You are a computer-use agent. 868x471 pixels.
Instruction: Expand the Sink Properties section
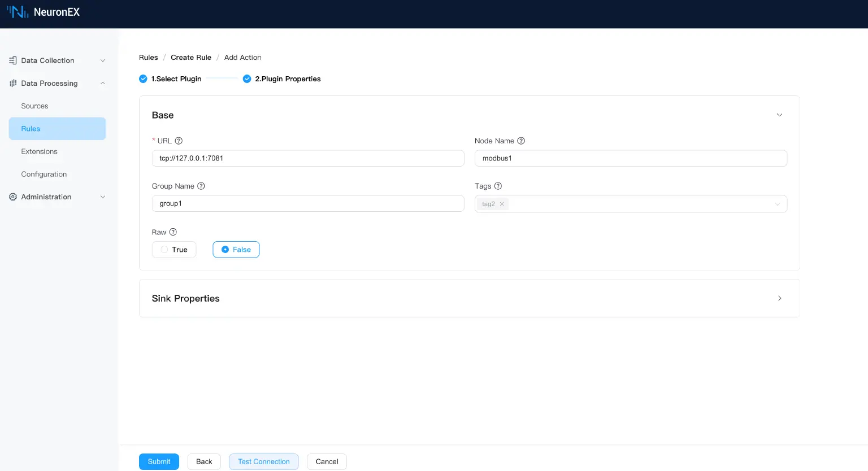779,298
